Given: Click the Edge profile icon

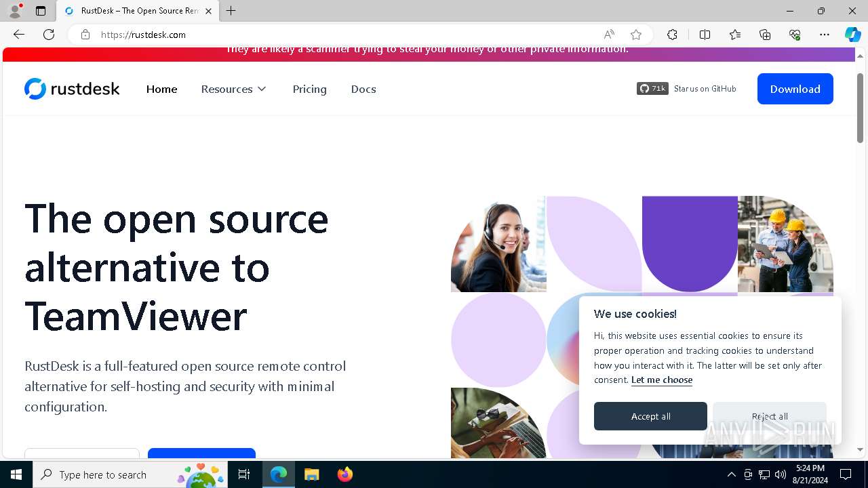Looking at the screenshot, I should click(x=15, y=11).
